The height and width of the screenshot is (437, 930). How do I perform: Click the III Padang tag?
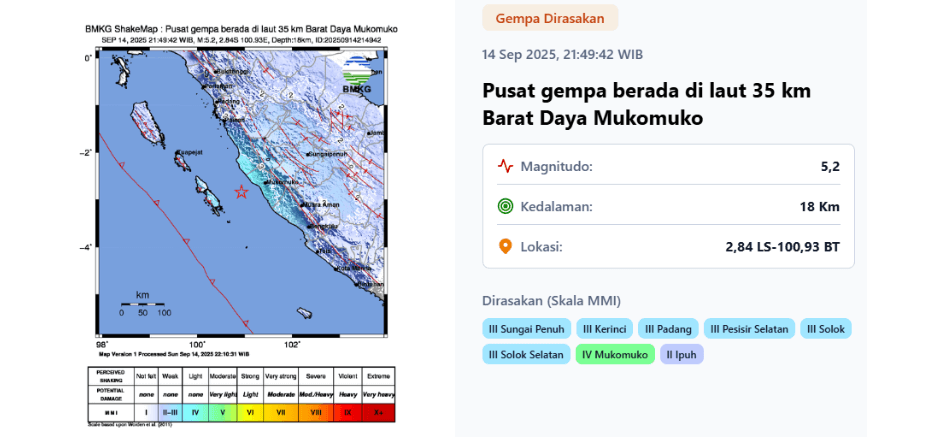tap(667, 328)
